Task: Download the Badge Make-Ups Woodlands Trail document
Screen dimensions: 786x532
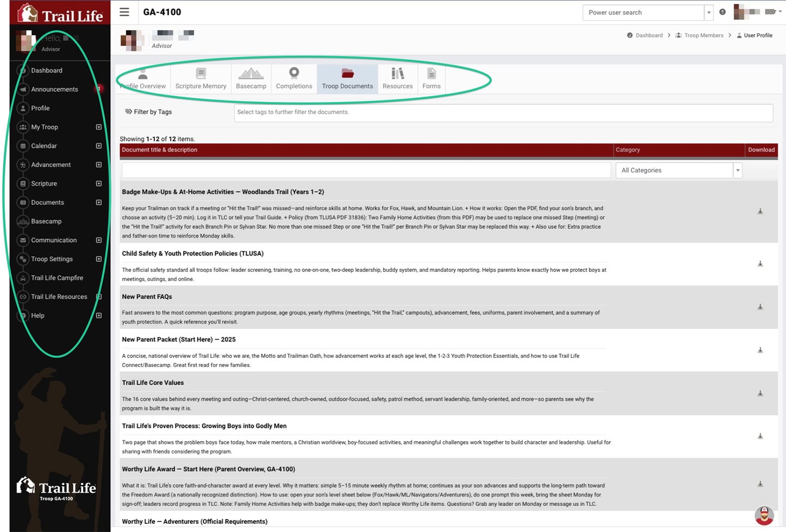Action: click(x=760, y=211)
